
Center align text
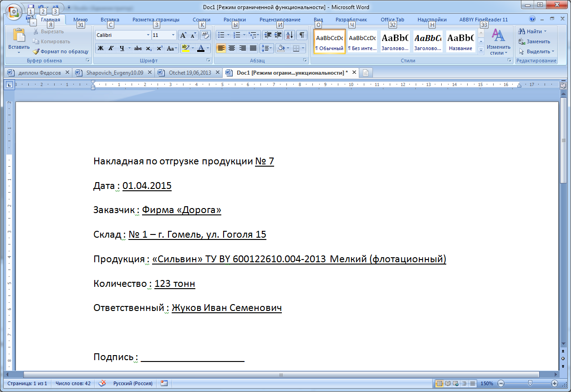232,48
